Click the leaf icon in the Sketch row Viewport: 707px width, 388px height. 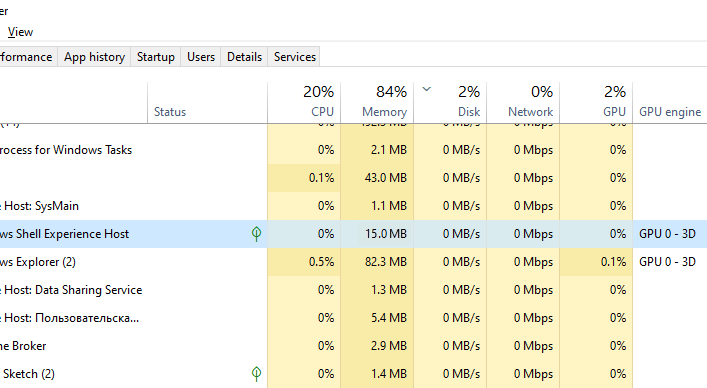(x=256, y=374)
